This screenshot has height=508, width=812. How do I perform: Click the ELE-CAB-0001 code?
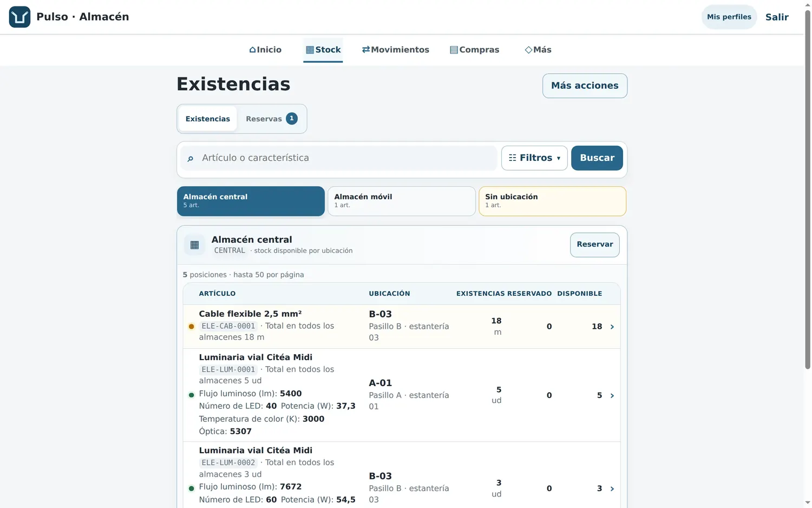228,326
